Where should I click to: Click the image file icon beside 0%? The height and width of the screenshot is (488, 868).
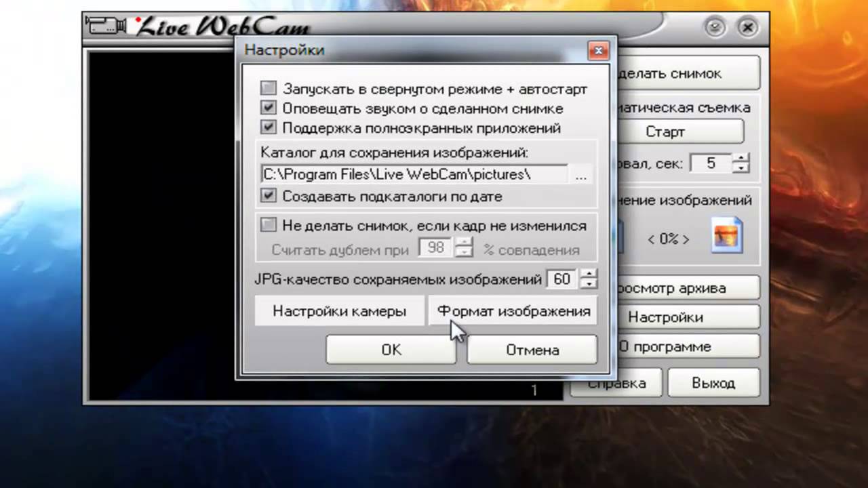point(727,236)
